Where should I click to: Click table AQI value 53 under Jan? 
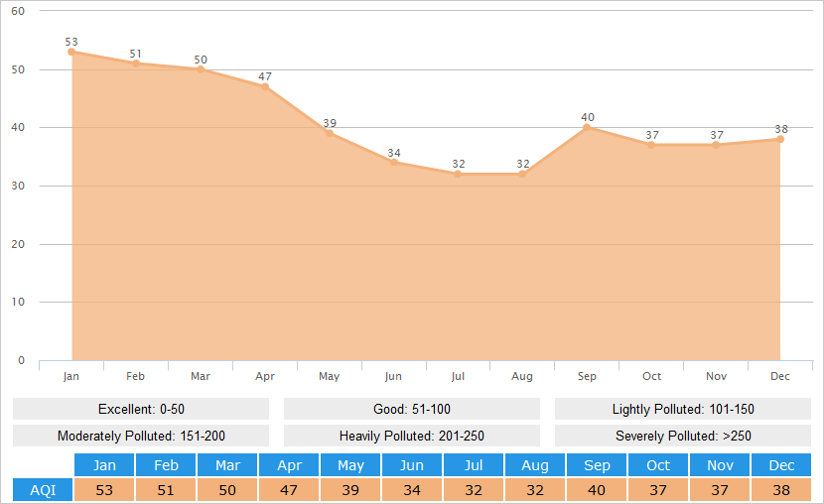tap(104, 490)
